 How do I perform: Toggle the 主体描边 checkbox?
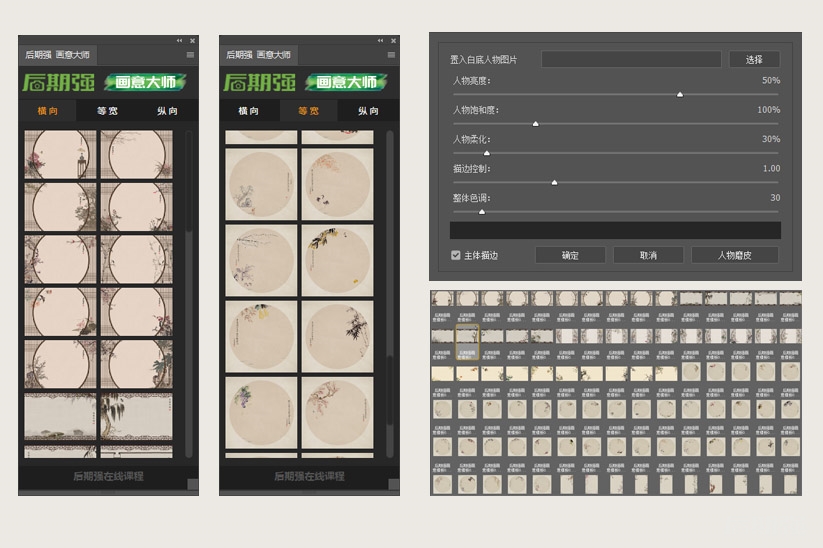point(456,255)
